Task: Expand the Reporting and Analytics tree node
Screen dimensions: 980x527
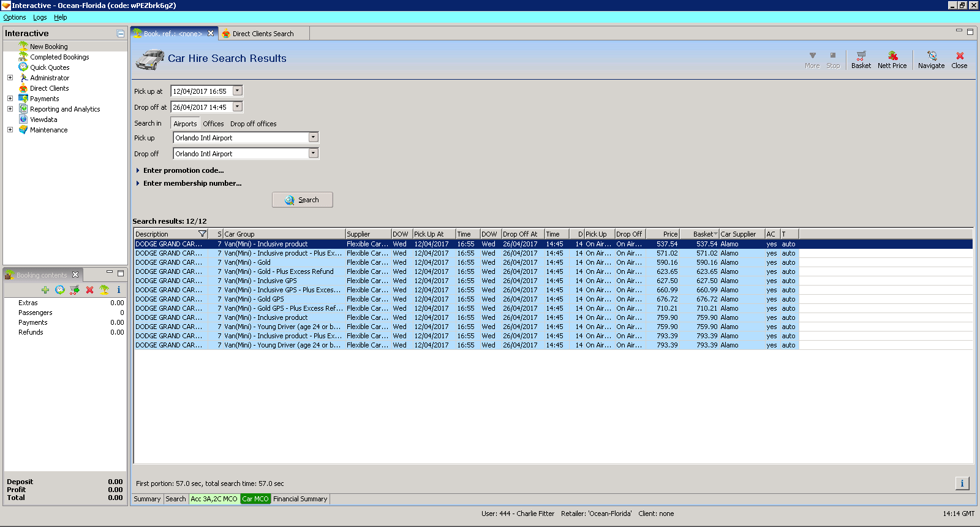Action: coord(10,109)
